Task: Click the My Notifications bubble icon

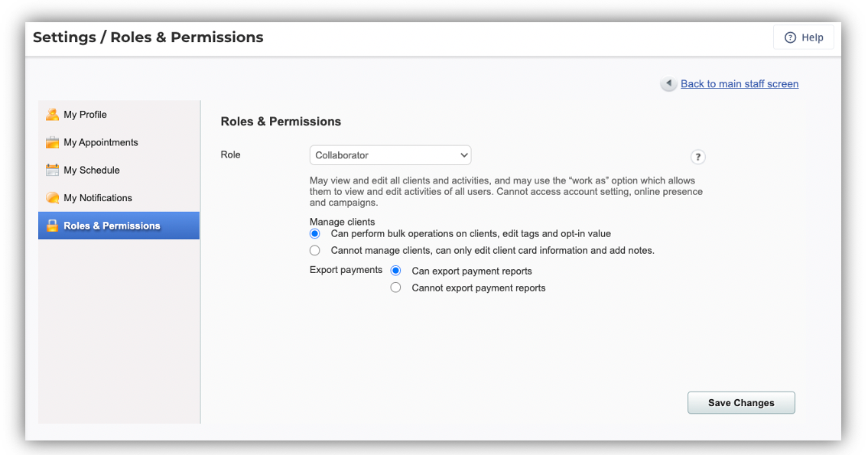Action: (x=52, y=197)
